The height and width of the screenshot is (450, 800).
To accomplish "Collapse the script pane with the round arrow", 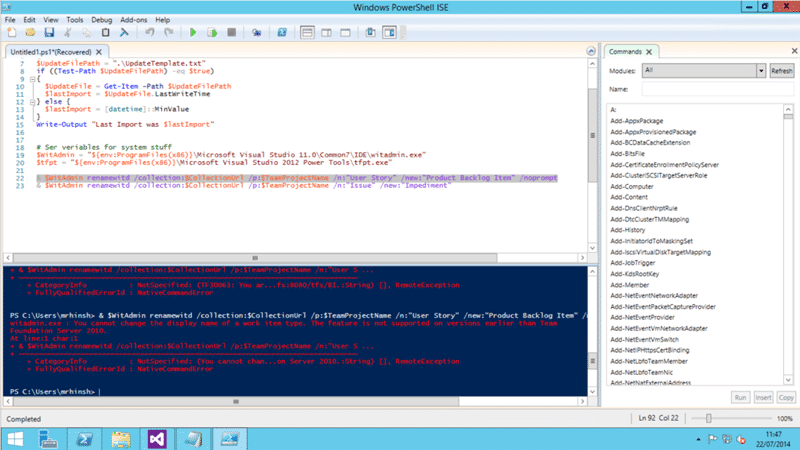I will tap(591, 51).
